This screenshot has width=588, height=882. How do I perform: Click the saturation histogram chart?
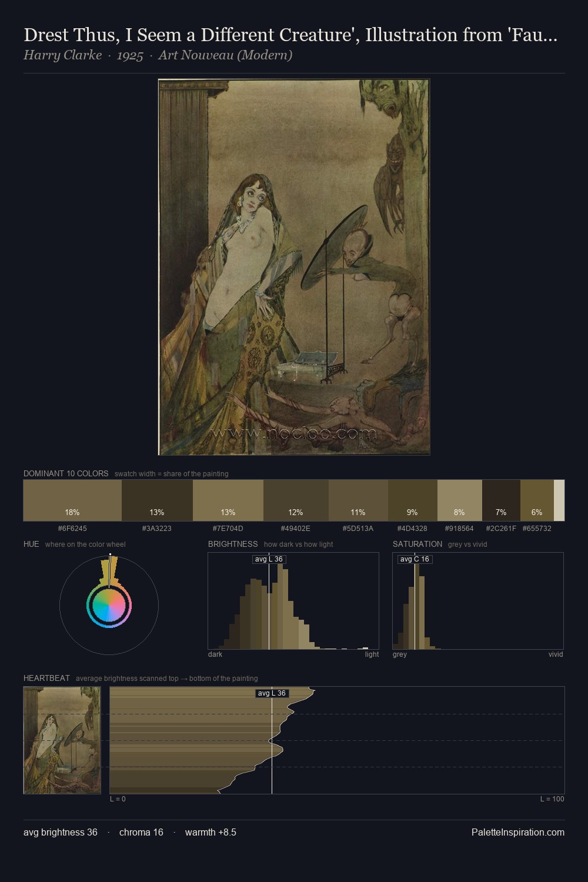coord(478,601)
